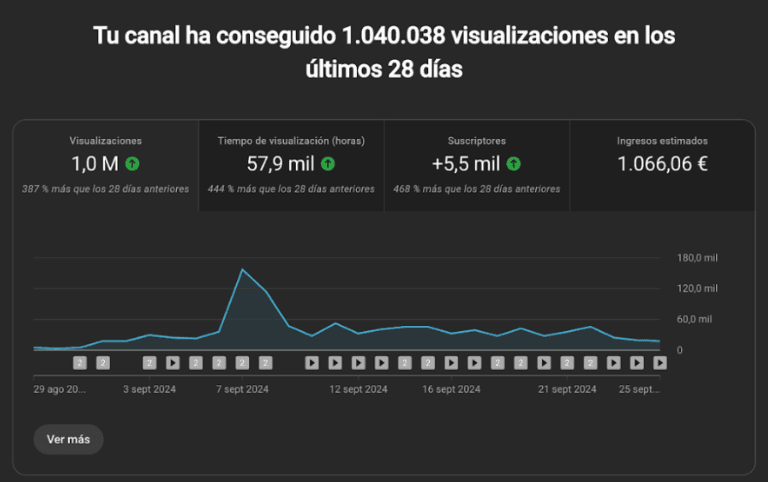Switch to Tiempo de visualización (horas) tab

pyautogui.click(x=291, y=166)
